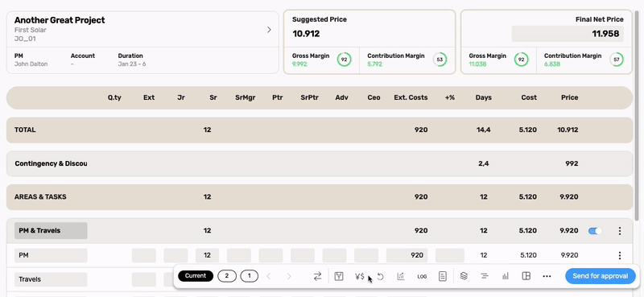
Task: Switch to version 1
Action: pyautogui.click(x=250, y=276)
